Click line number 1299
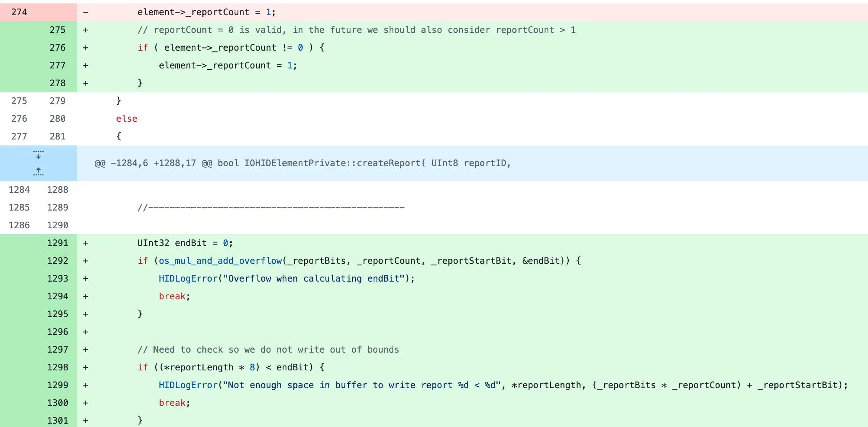 point(58,385)
